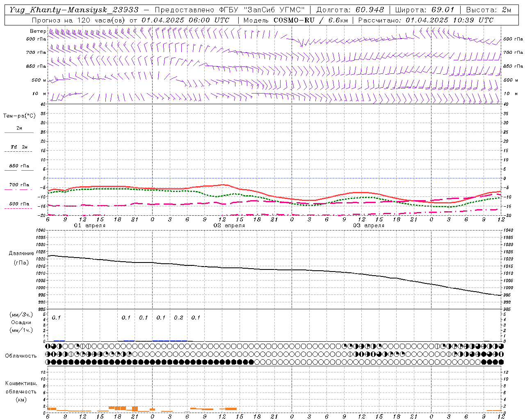This screenshot has height=420, width=525.
Task: Click the "700 гПа" temperature legend entry
Action: pos(19,185)
